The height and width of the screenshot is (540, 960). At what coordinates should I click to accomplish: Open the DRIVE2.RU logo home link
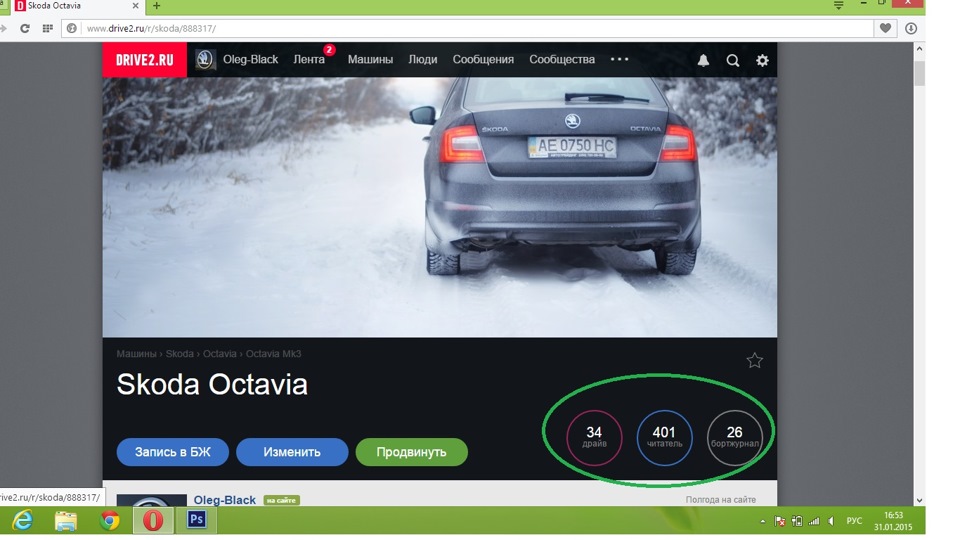coord(144,60)
